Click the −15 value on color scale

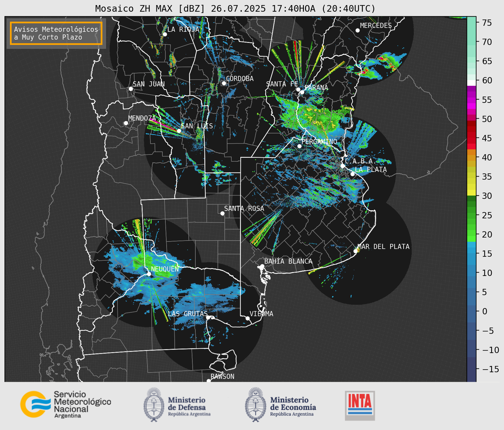click(x=490, y=369)
